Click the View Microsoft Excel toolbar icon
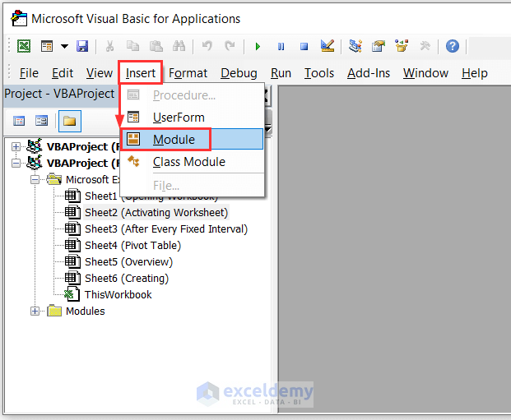The width and height of the screenshot is (511, 420). point(24,46)
